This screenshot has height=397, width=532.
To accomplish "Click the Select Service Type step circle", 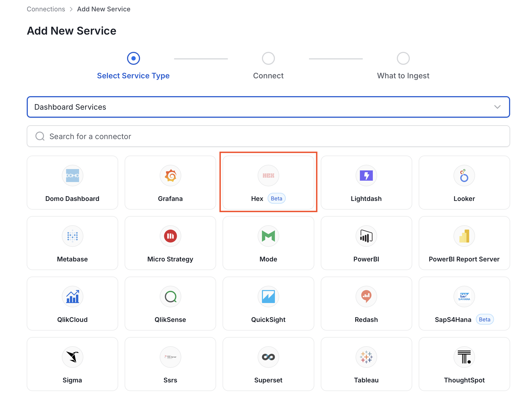I will (x=134, y=58).
